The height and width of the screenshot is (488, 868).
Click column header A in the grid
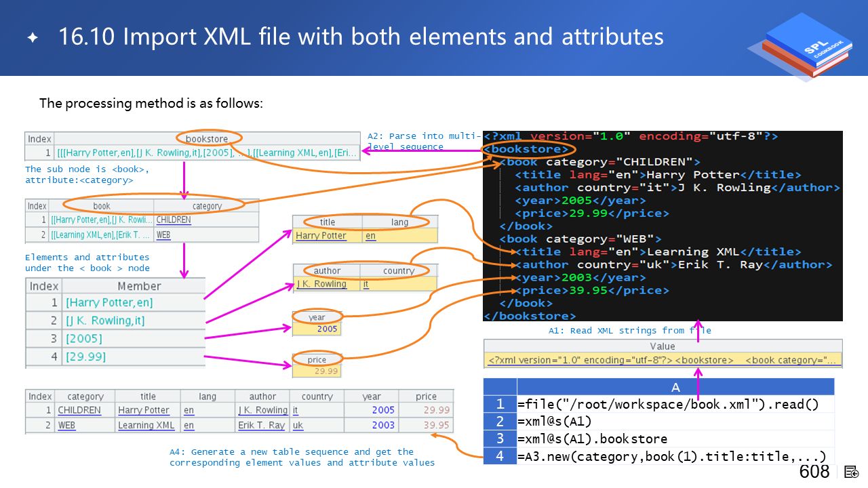[675, 387]
